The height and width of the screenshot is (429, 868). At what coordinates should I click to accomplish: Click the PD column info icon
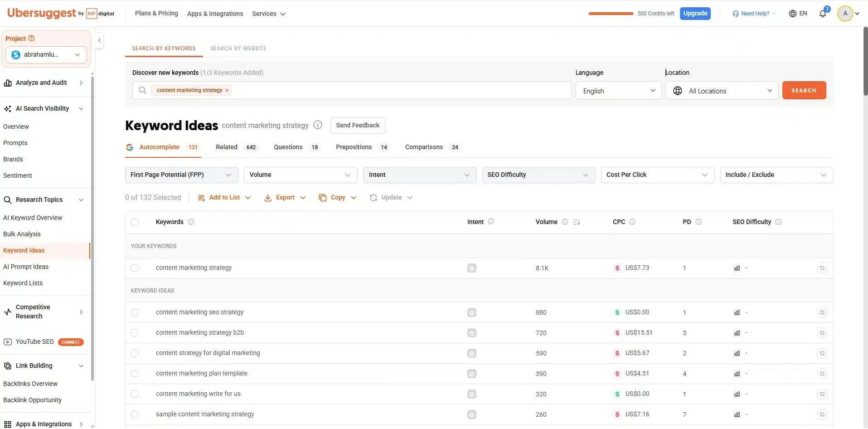(x=698, y=222)
